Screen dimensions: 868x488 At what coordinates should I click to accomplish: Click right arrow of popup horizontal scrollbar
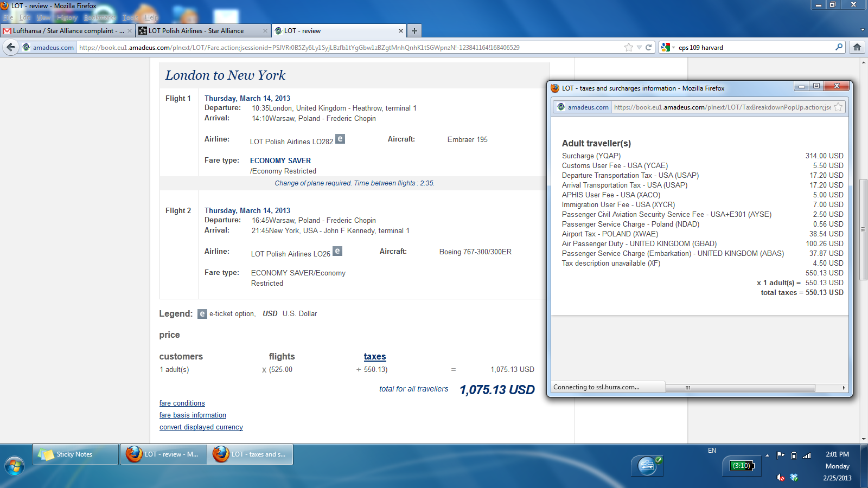tap(844, 388)
